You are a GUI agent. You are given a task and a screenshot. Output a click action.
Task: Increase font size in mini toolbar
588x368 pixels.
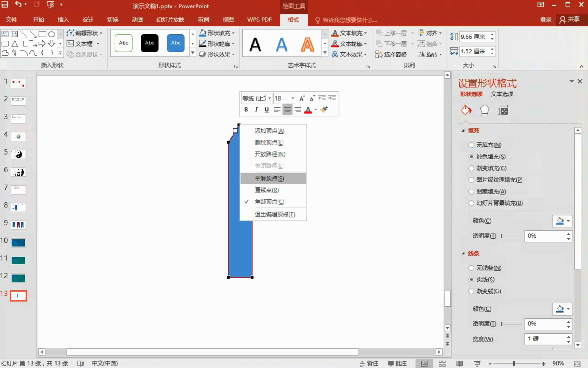(302, 98)
